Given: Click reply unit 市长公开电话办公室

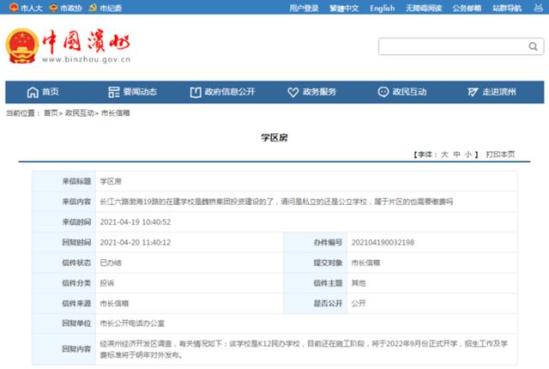Looking at the screenshot, I should 132,323.
